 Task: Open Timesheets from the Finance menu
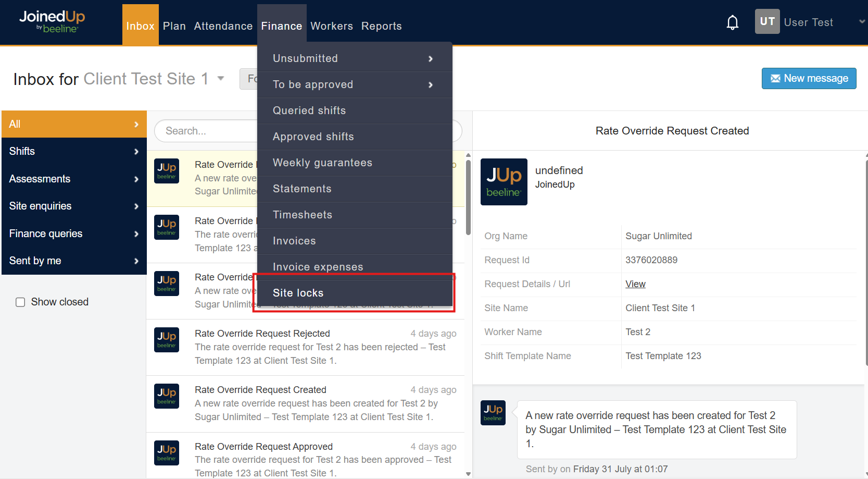point(355,215)
